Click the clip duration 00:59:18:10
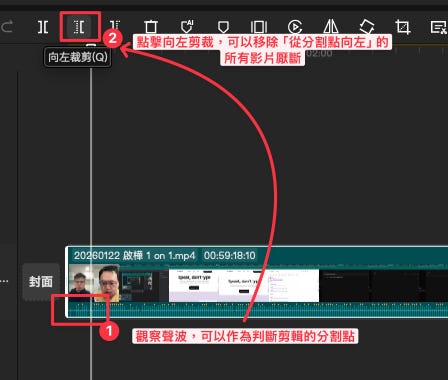This screenshot has width=448, height=380. (x=230, y=256)
